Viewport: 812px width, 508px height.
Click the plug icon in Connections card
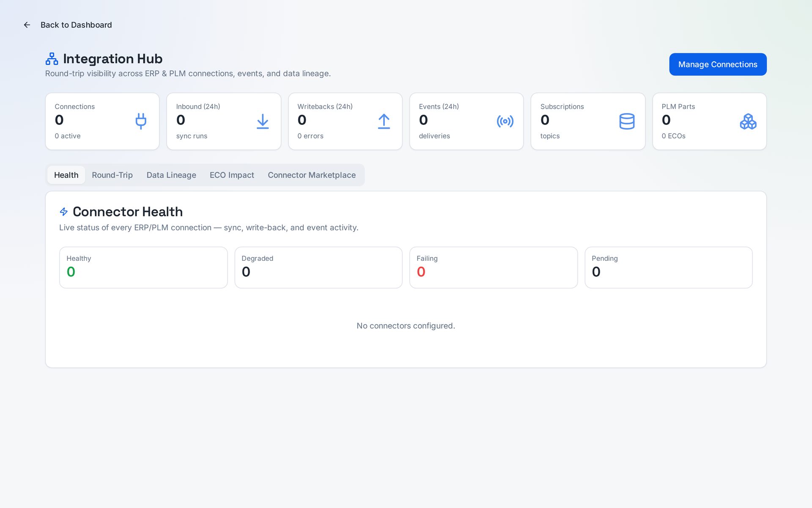click(141, 121)
